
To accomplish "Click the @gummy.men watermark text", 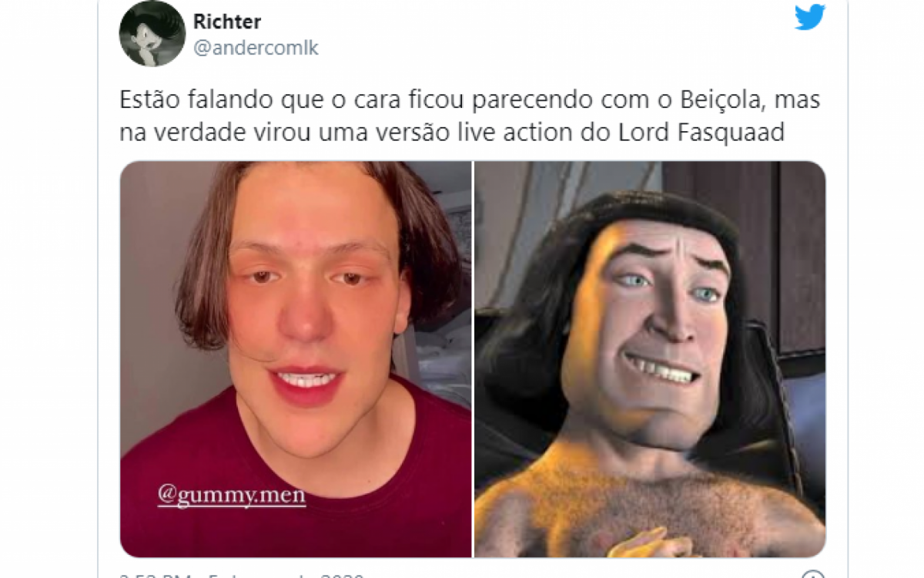I will [232, 494].
